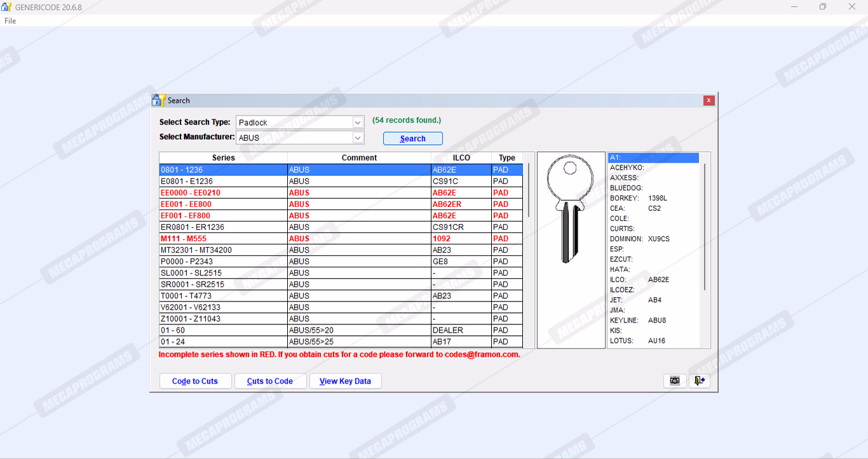Click the GENERICODE app icon in title bar

pyautogui.click(x=7, y=7)
